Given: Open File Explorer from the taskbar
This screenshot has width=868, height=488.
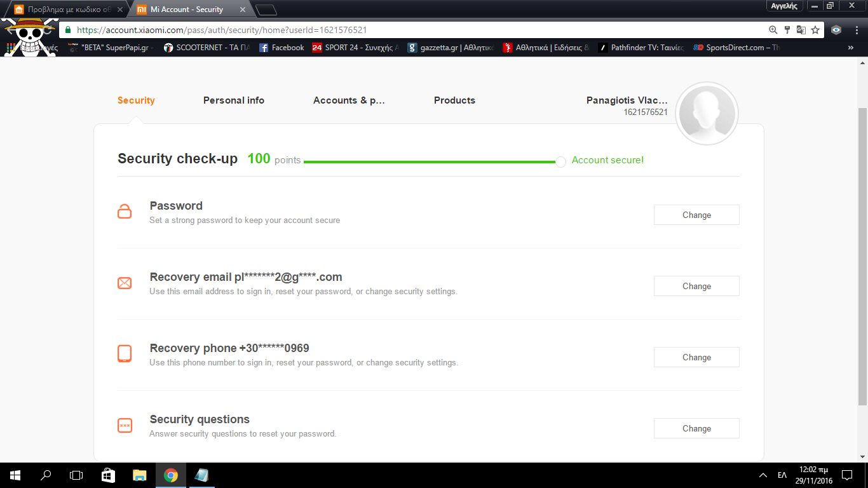Looking at the screenshot, I should (139, 475).
